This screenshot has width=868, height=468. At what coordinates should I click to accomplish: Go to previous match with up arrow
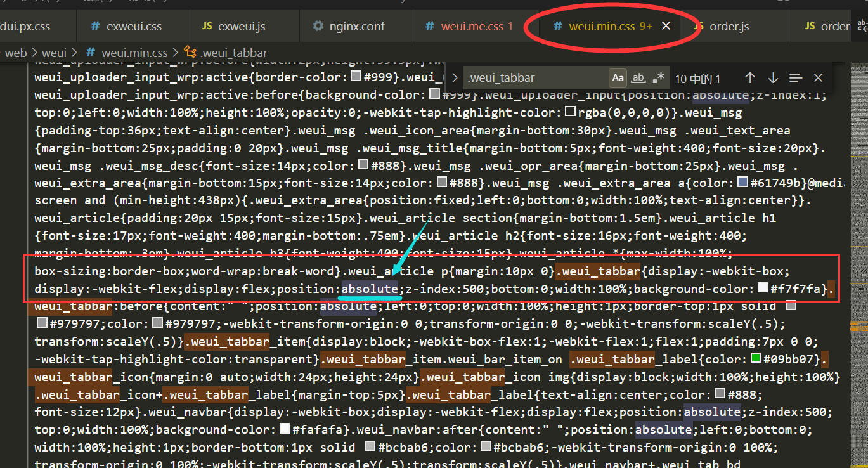pyautogui.click(x=750, y=78)
